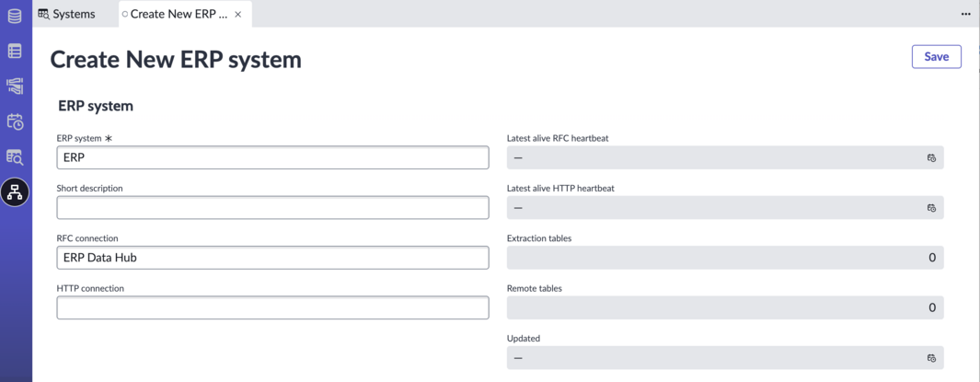980x382 pixels.
Task: Open the table list sidebar icon
Action: [15, 52]
